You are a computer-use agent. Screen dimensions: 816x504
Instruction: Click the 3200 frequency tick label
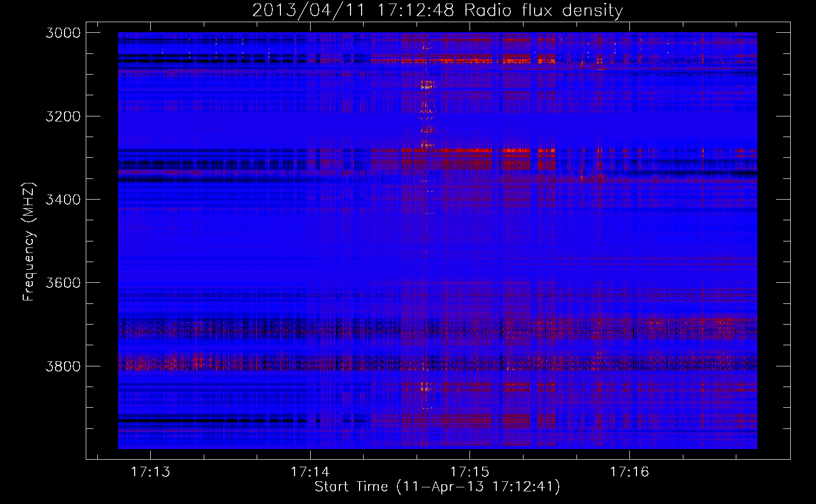pos(63,116)
